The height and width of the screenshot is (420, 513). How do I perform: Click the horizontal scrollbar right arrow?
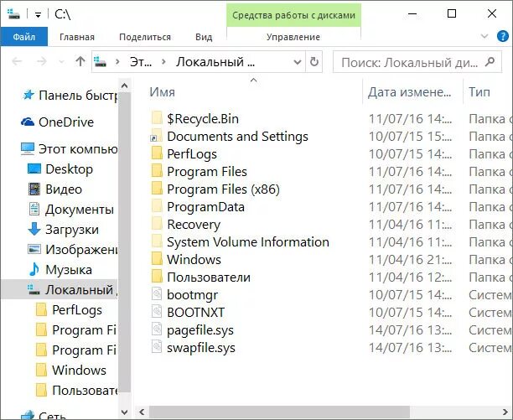point(505,412)
